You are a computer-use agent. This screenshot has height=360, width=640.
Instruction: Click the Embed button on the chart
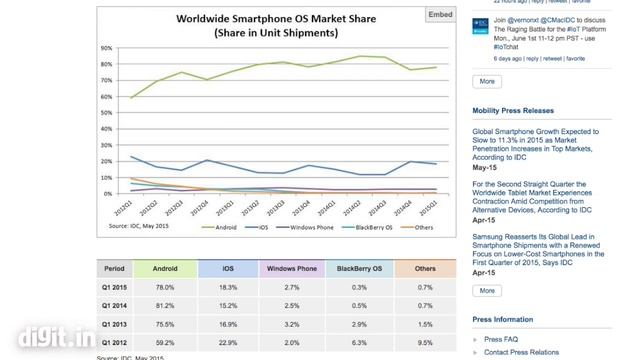pyautogui.click(x=440, y=15)
